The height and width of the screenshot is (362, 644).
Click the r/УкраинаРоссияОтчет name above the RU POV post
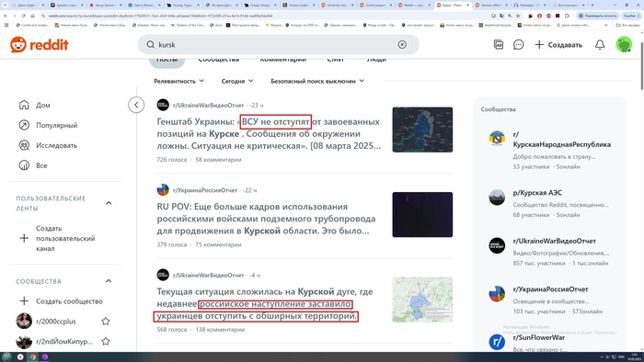(x=205, y=190)
